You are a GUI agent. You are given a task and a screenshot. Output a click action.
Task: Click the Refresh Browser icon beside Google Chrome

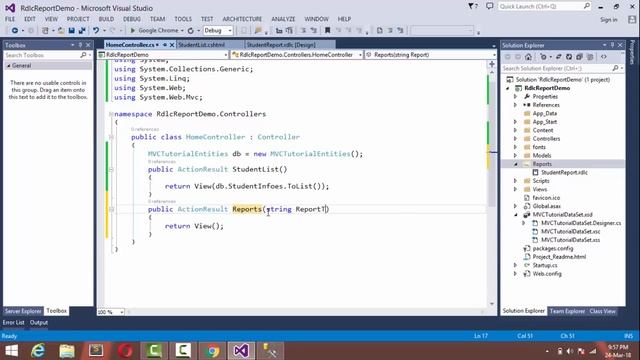[x=191, y=31]
